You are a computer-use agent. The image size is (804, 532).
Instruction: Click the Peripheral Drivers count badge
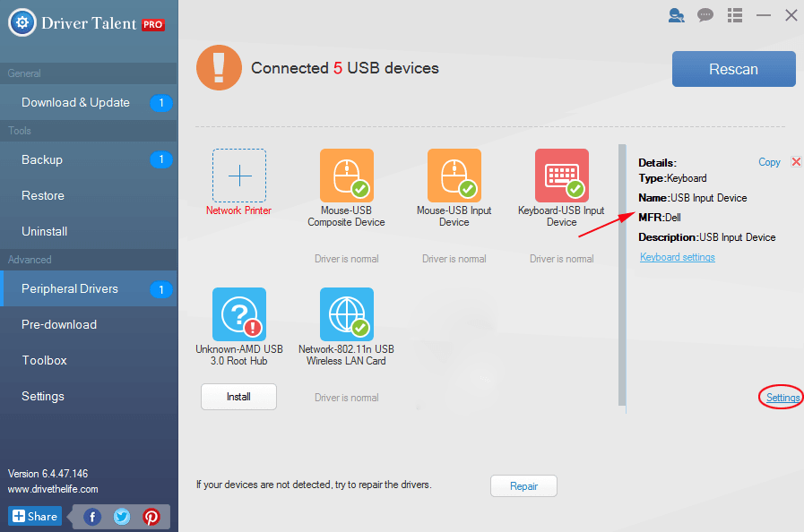161,289
